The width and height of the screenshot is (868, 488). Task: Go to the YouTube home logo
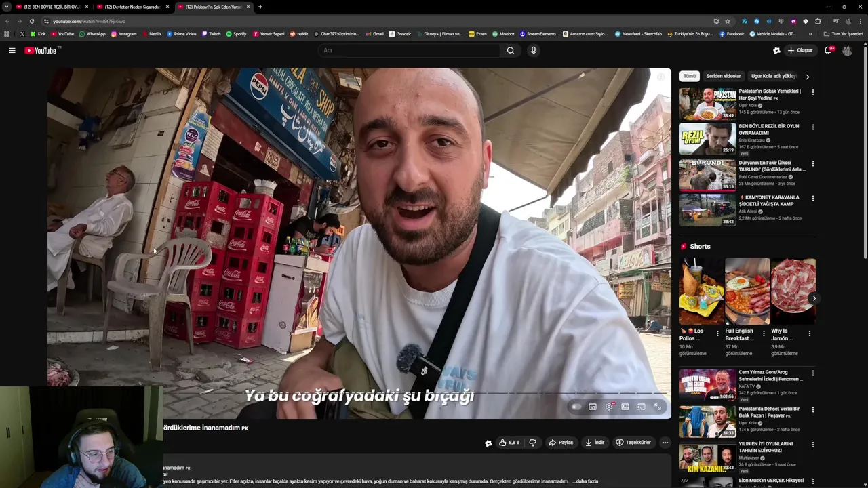tap(41, 50)
